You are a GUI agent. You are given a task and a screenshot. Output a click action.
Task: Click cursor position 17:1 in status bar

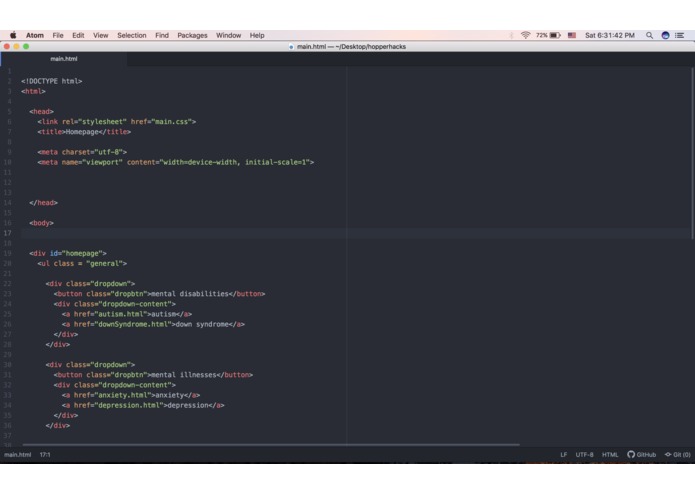pos(45,455)
